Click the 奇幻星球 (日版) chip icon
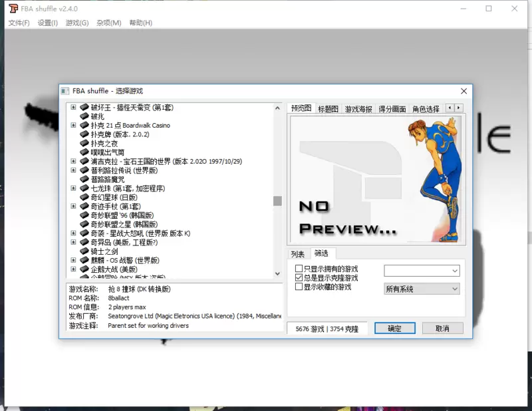 (x=84, y=198)
